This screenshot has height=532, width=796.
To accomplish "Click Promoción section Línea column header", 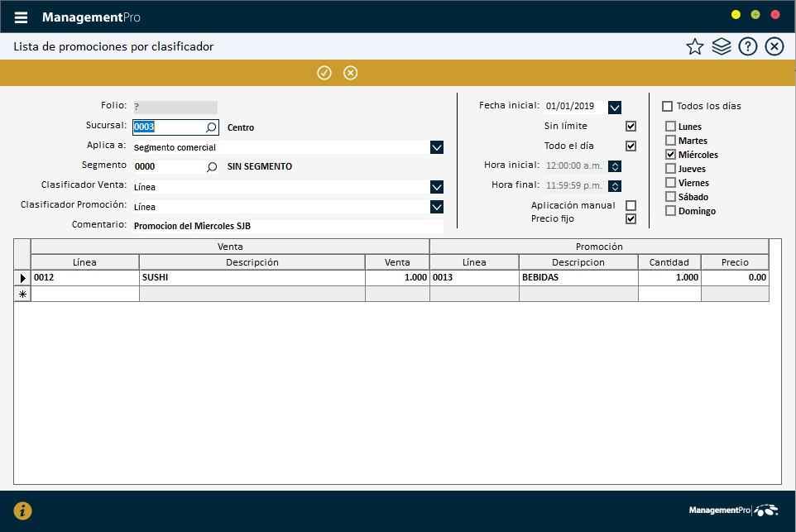I will [x=474, y=262].
